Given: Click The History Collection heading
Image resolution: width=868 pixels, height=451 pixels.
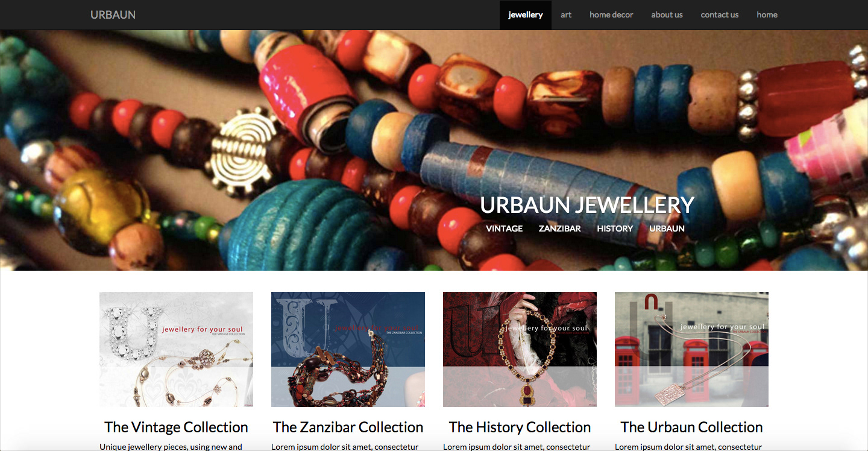Looking at the screenshot, I should tap(520, 427).
